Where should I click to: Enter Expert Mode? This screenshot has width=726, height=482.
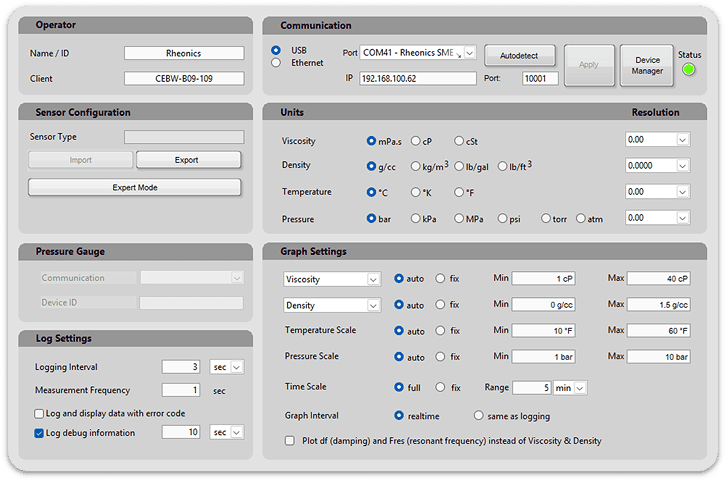(135, 187)
